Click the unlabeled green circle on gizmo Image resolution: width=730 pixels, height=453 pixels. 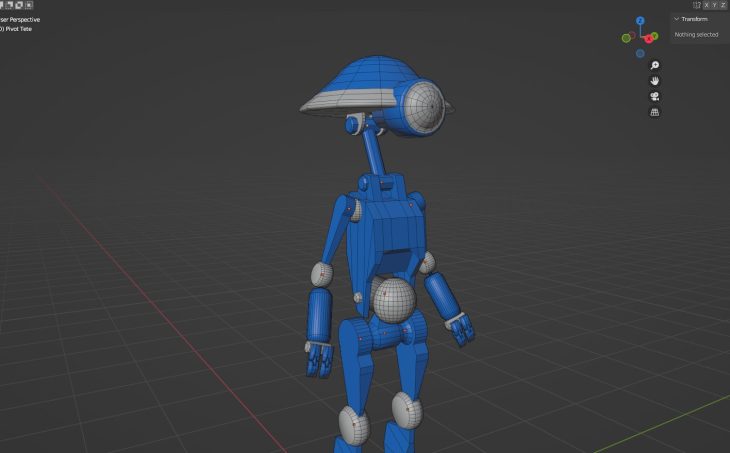(626, 37)
